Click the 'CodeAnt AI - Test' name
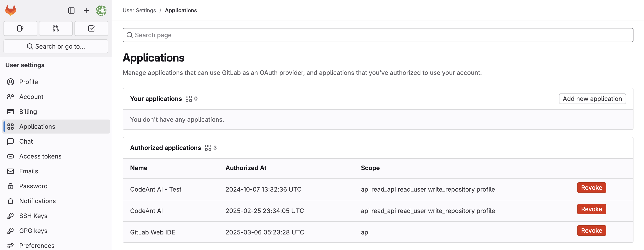Screen dimensions: 644x250 tap(156, 189)
